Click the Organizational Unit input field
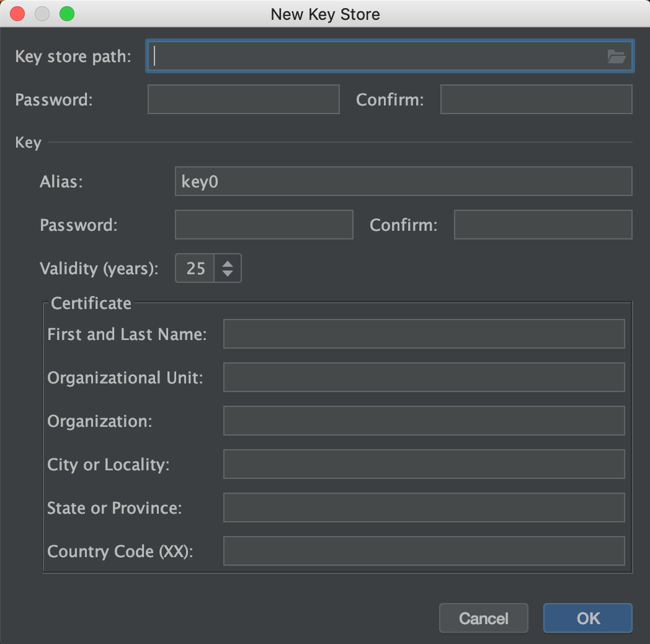Screen dimensions: 650x644 tap(424, 378)
